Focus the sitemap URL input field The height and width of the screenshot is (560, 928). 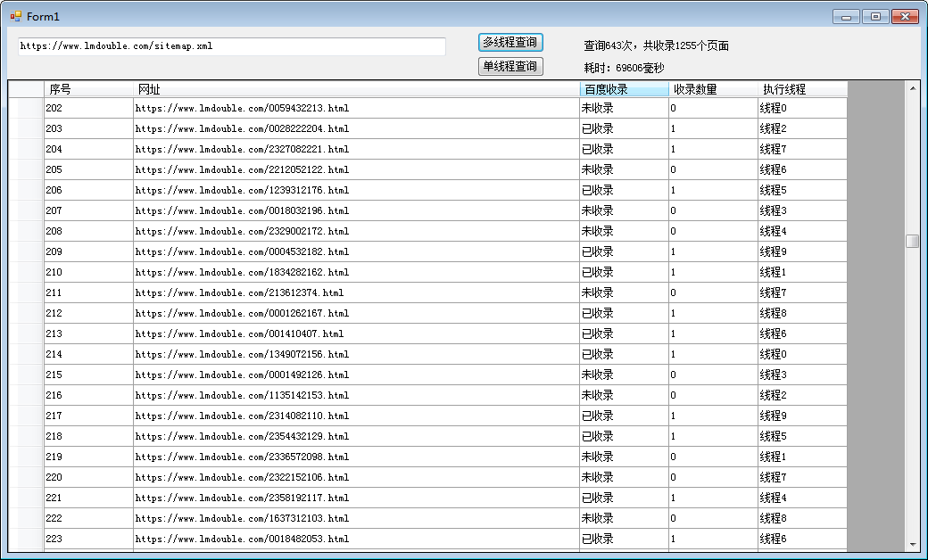[232, 46]
